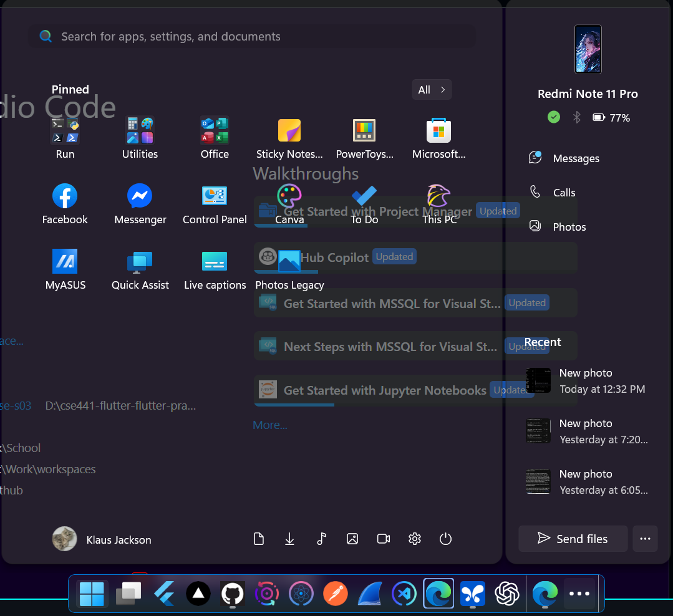Screen dimensions: 673x616
Task: Open the Downloads folder shortcut icon
Action: pyautogui.click(x=289, y=539)
